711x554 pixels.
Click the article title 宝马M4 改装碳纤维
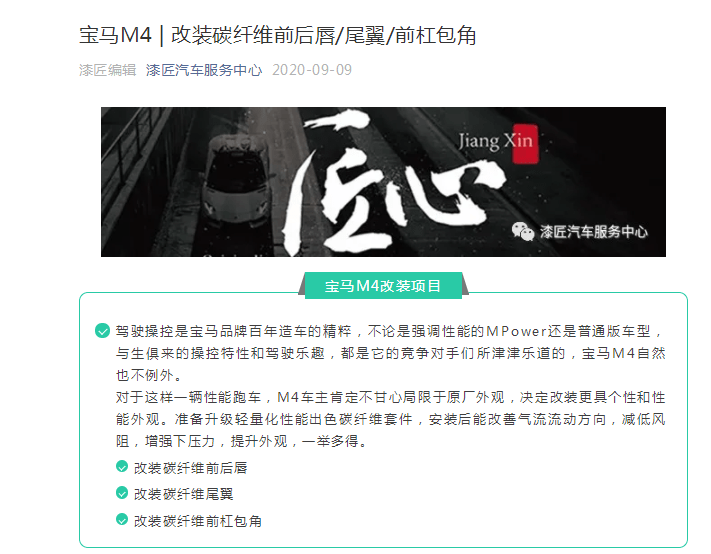click(x=278, y=35)
